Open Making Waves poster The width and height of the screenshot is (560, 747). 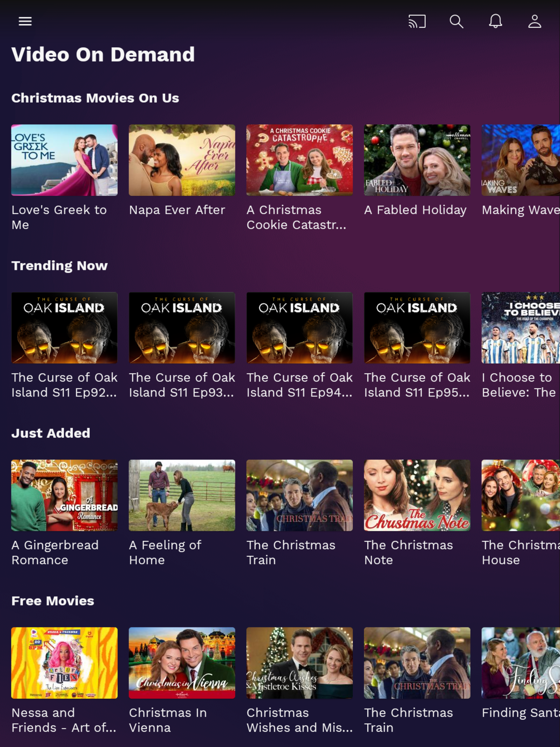[x=521, y=160]
